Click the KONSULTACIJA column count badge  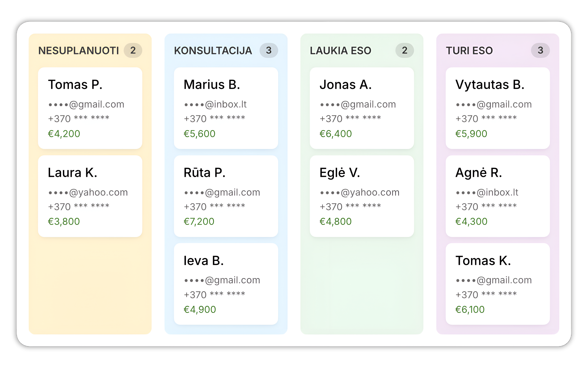click(269, 50)
